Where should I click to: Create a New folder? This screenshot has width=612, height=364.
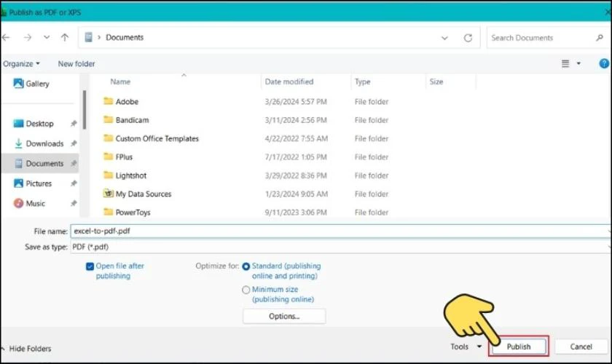pyautogui.click(x=76, y=63)
